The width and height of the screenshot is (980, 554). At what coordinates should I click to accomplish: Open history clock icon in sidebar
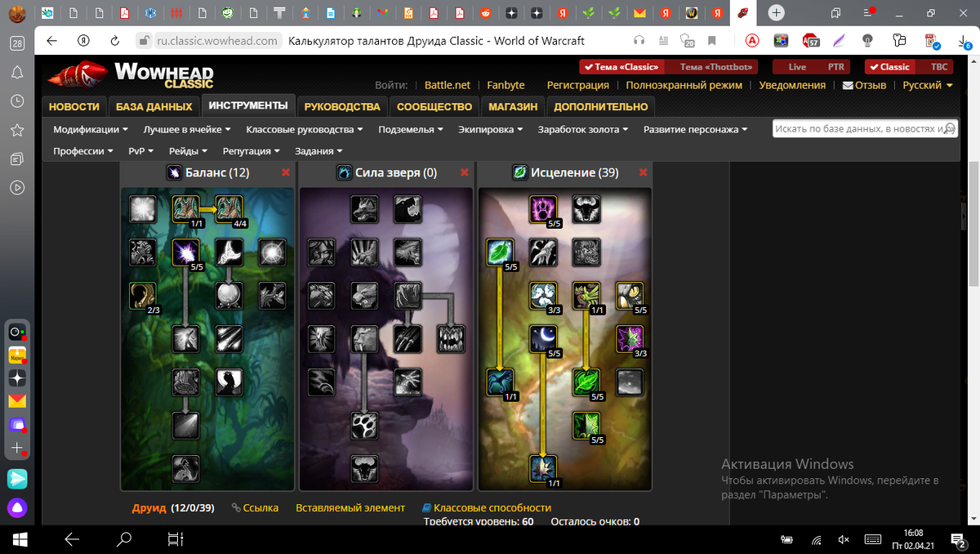17,101
